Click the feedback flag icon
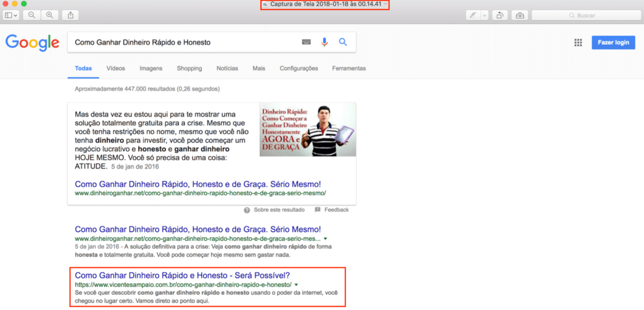 click(x=318, y=210)
